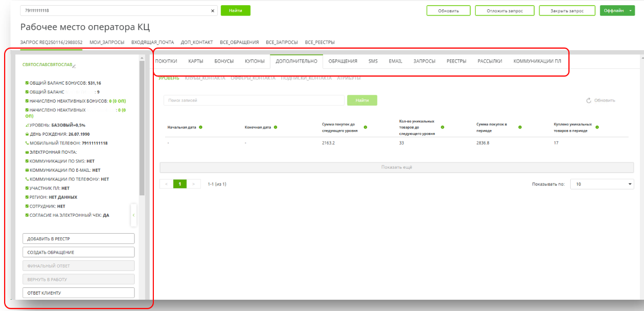
Task: Click the pencil edit icon beside contact name
Action: [74, 66]
